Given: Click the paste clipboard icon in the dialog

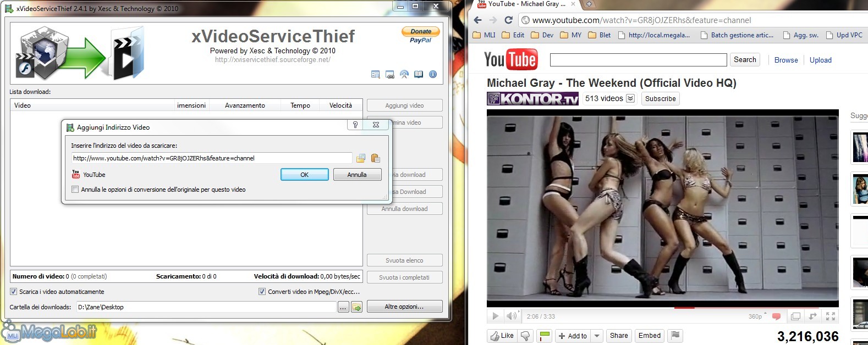Looking at the screenshot, I should [x=376, y=158].
